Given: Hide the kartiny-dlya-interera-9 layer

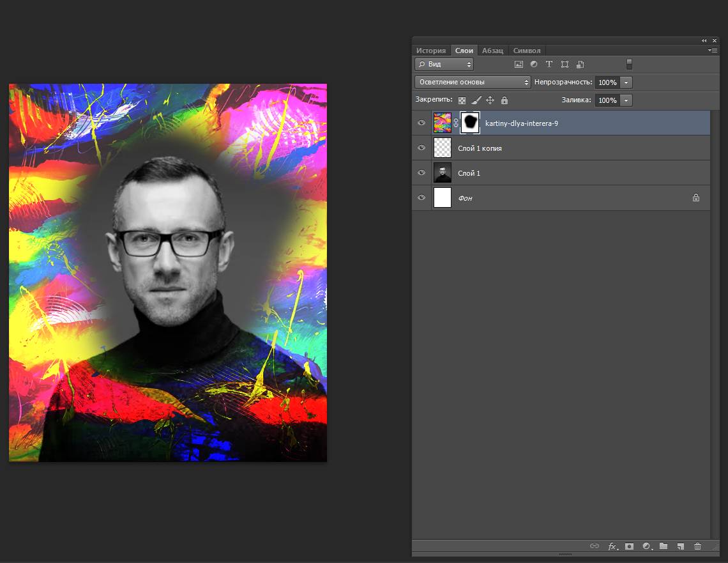Looking at the screenshot, I should (x=421, y=123).
